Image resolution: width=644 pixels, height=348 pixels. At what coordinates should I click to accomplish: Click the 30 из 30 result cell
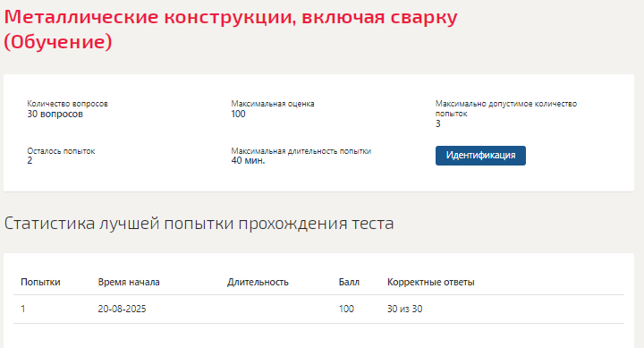(404, 309)
